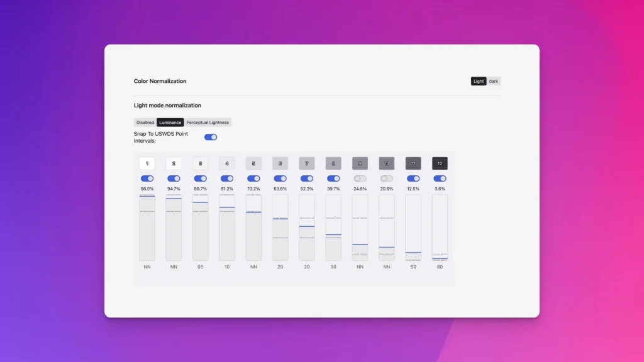644x362 pixels.
Task: Click the Luminance mode button
Action: pos(170,122)
